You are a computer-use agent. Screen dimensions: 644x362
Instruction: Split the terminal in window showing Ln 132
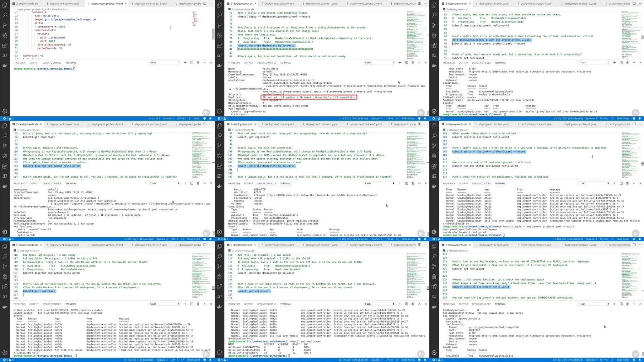coord(621,304)
